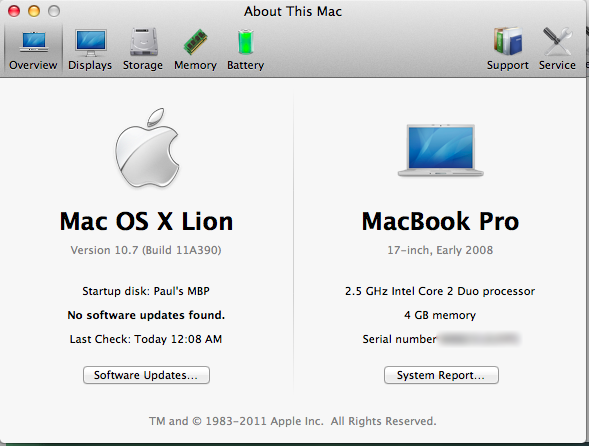Image resolution: width=589 pixels, height=446 pixels.
Task: Select the MacBook Pro heading
Action: click(441, 221)
